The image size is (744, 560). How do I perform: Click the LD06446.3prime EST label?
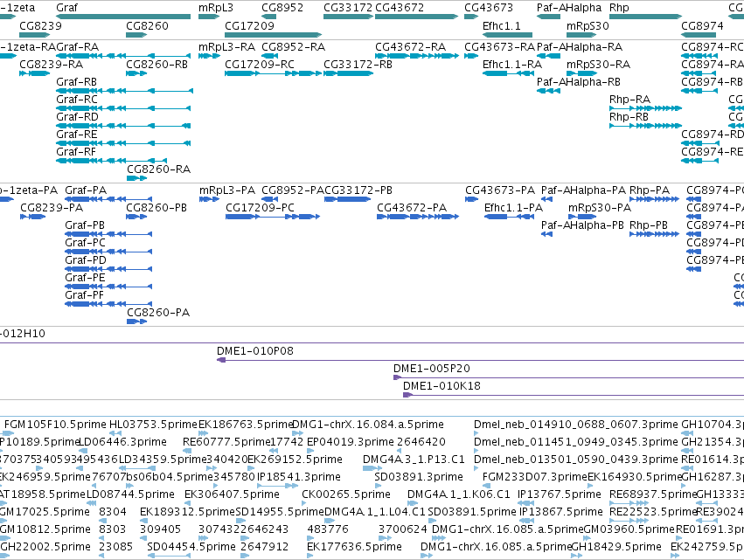click(123, 442)
